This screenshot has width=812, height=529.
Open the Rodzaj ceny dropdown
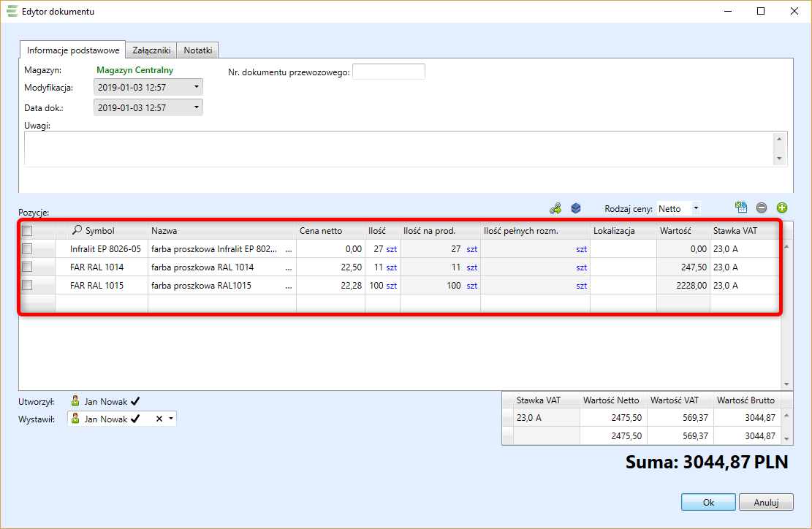pos(696,208)
